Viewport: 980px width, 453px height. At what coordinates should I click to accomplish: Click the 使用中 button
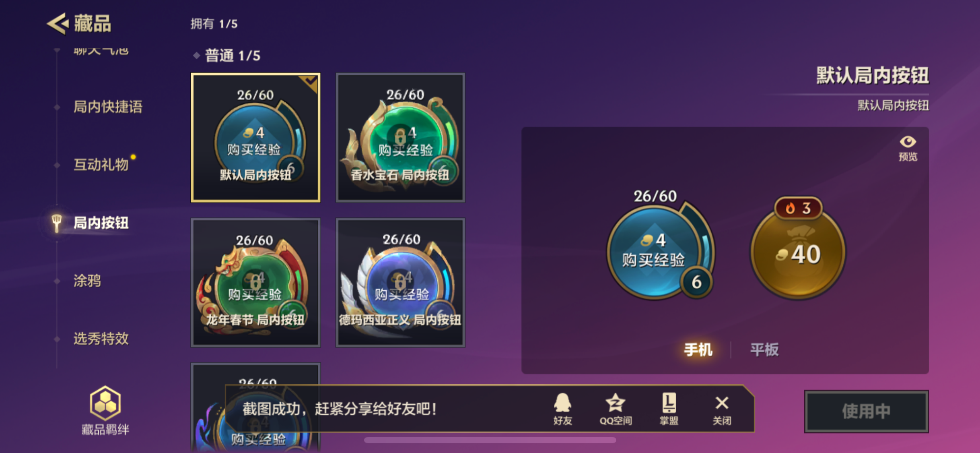(867, 411)
